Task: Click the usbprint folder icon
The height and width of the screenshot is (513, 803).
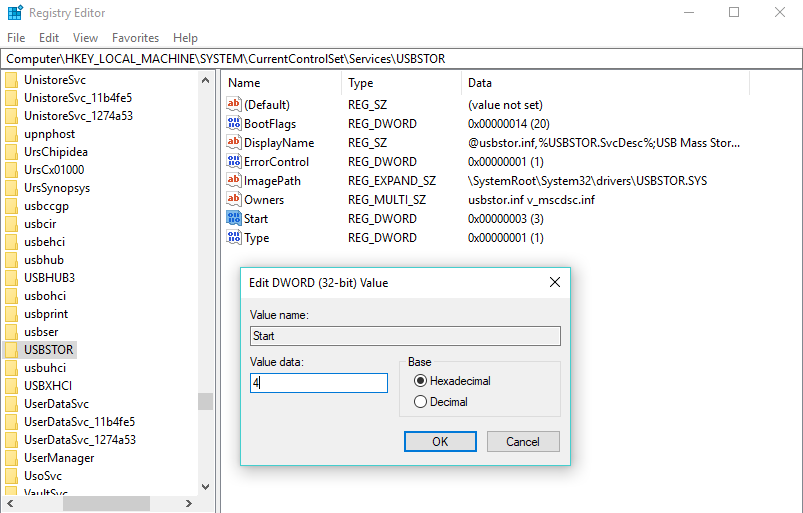Action: tap(11, 314)
